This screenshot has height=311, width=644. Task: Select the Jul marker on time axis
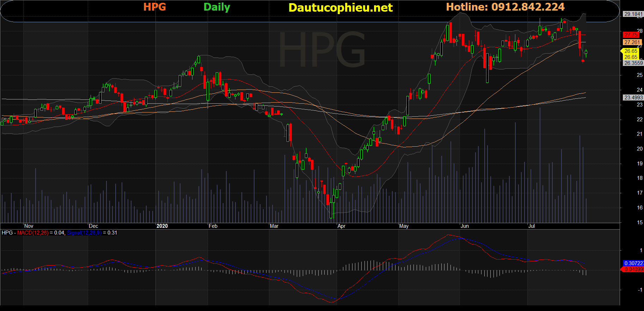click(x=531, y=226)
